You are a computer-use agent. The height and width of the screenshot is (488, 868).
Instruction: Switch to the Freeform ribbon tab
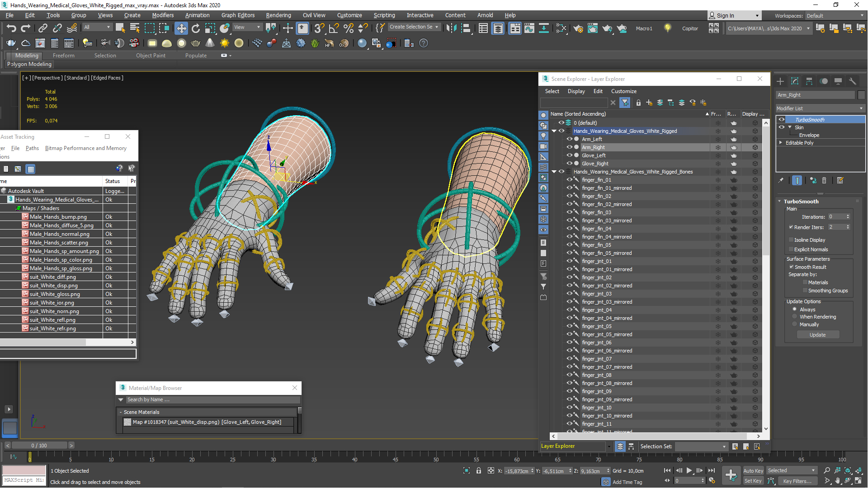click(x=64, y=56)
